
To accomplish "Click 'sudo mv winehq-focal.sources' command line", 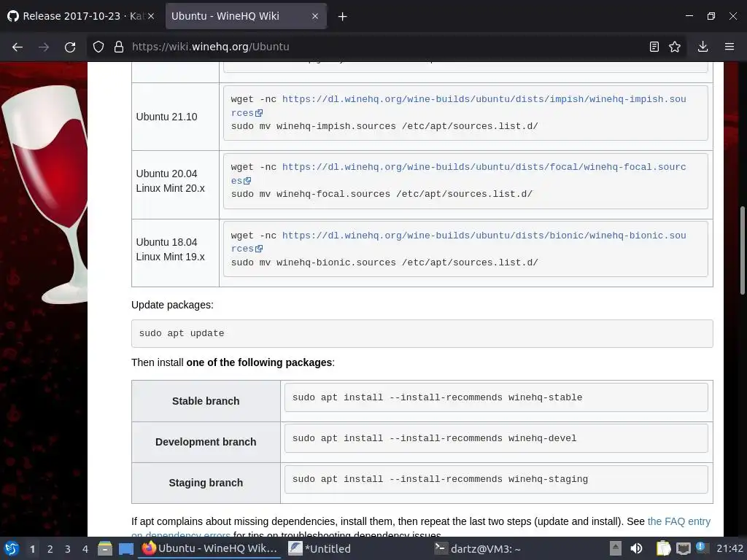I will [382, 194].
